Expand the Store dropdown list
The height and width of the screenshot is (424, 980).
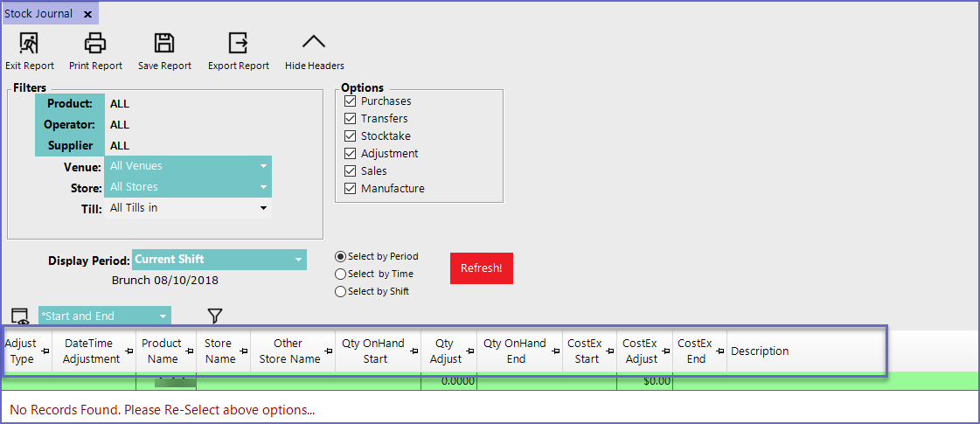point(263,187)
